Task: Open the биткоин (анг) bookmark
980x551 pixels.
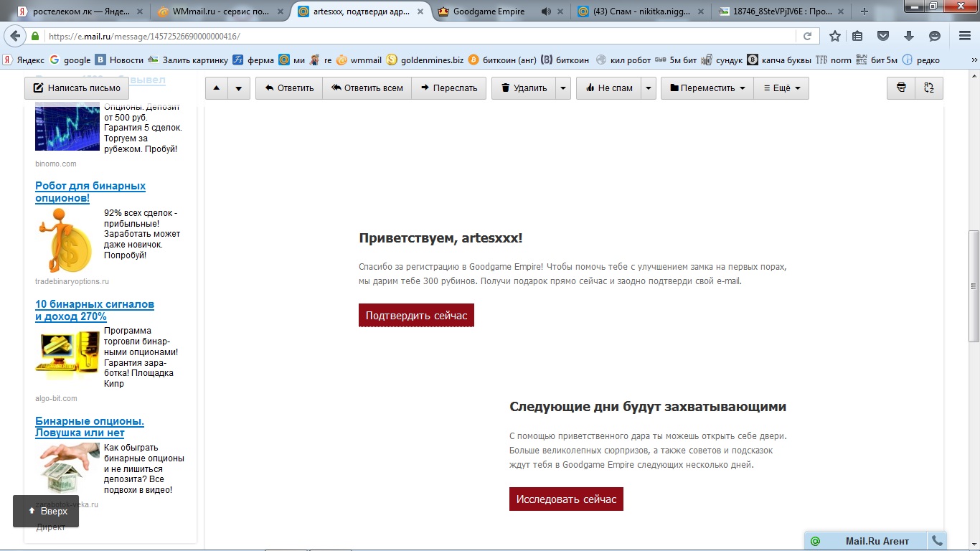Action: tap(501, 60)
